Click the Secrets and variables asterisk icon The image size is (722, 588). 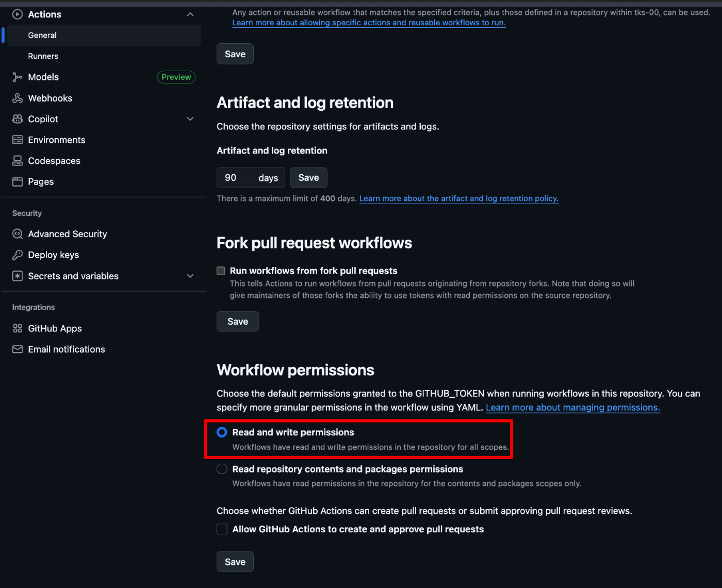click(18, 276)
